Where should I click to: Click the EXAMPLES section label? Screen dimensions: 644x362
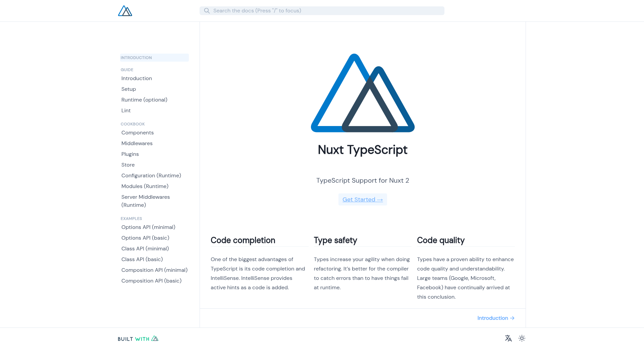pos(131,219)
